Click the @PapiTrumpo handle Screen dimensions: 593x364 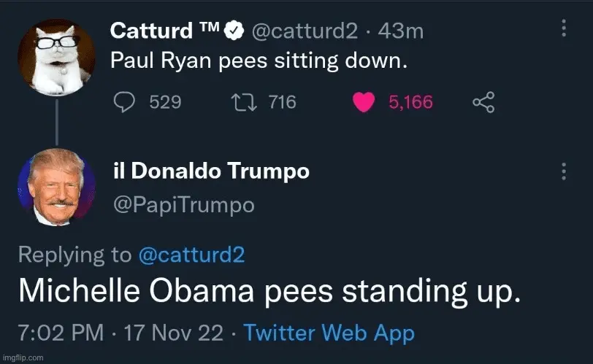183,205
